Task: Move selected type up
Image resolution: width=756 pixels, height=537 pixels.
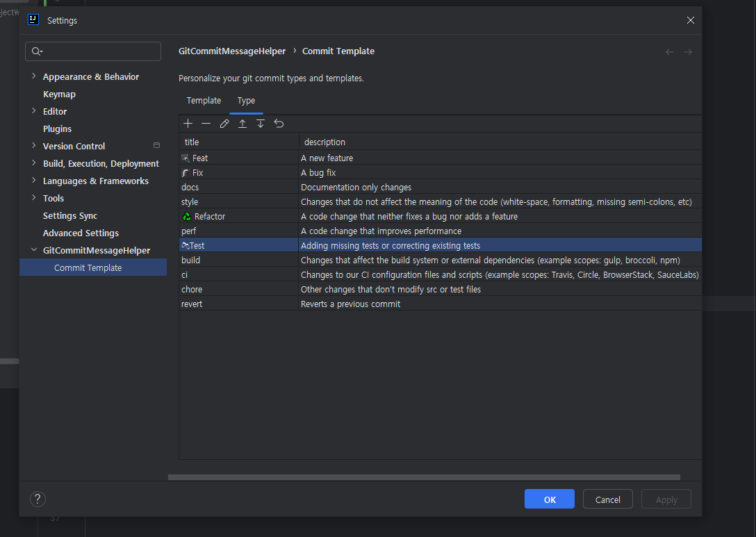Action: tap(243, 124)
